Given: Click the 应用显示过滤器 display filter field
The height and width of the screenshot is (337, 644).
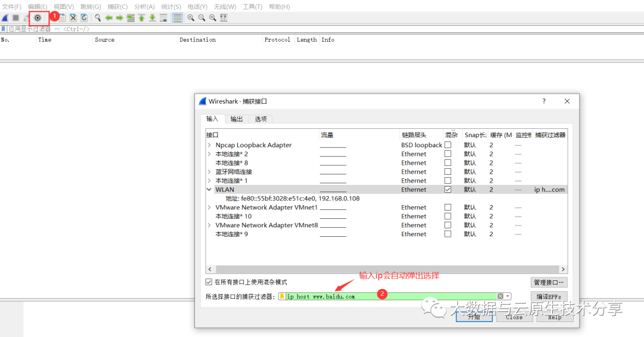Looking at the screenshot, I should (x=324, y=29).
